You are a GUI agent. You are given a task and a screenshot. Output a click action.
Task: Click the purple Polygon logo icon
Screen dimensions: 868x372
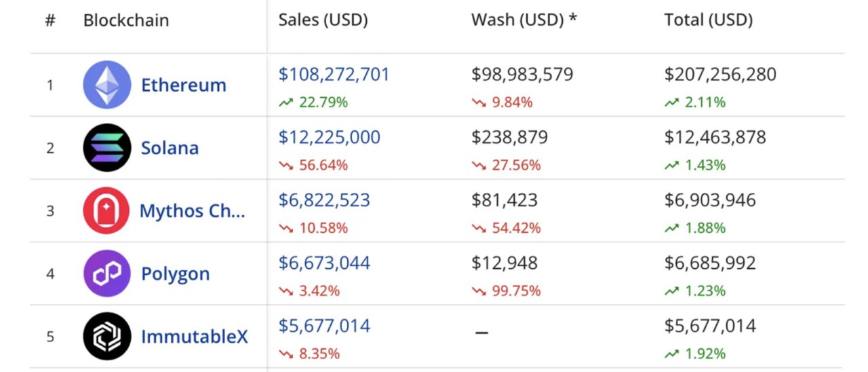point(107,274)
